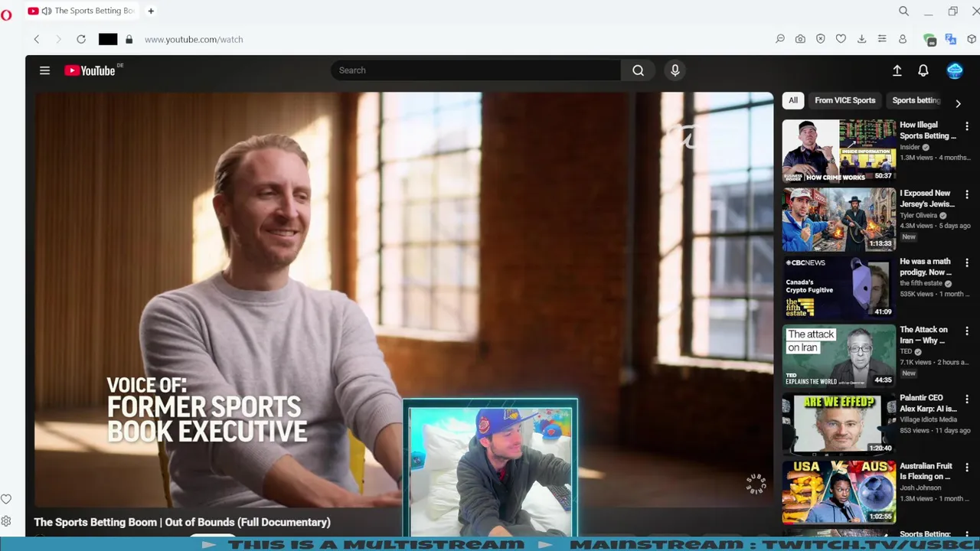Image resolution: width=980 pixels, height=551 pixels.
Task: Open How Illegal Sports Betting video thumbnail
Action: point(839,151)
